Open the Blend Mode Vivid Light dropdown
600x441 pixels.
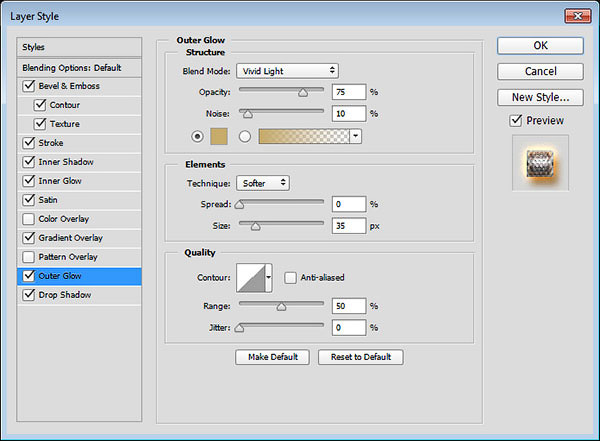(x=287, y=71)
